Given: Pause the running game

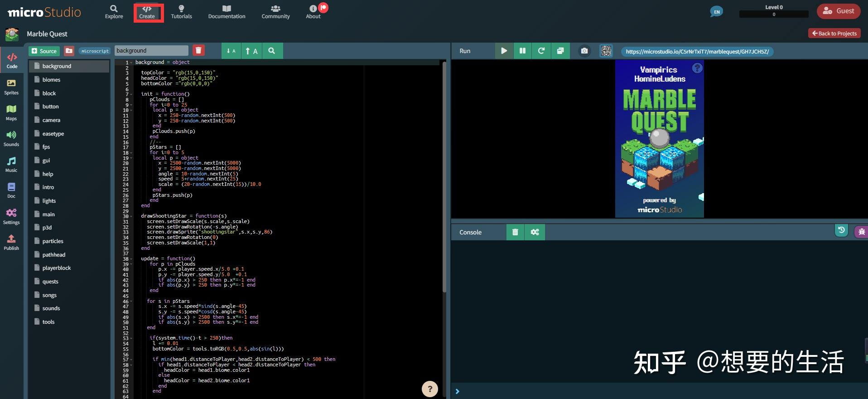Looking at the screenshot, I should coord(522,51).
